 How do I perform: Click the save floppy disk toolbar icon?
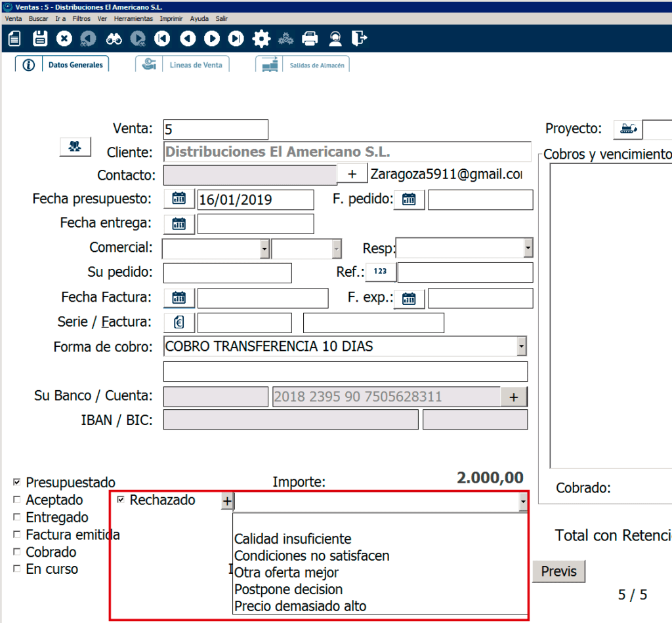pyautogui.click(x=40, y=39)
